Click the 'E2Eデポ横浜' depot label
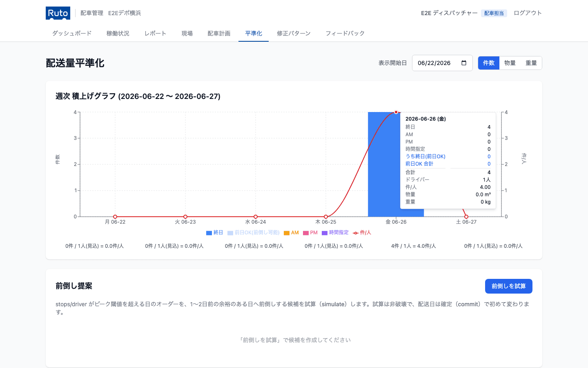Viewport: 588px width, 368px height. [x=125, y=13]
